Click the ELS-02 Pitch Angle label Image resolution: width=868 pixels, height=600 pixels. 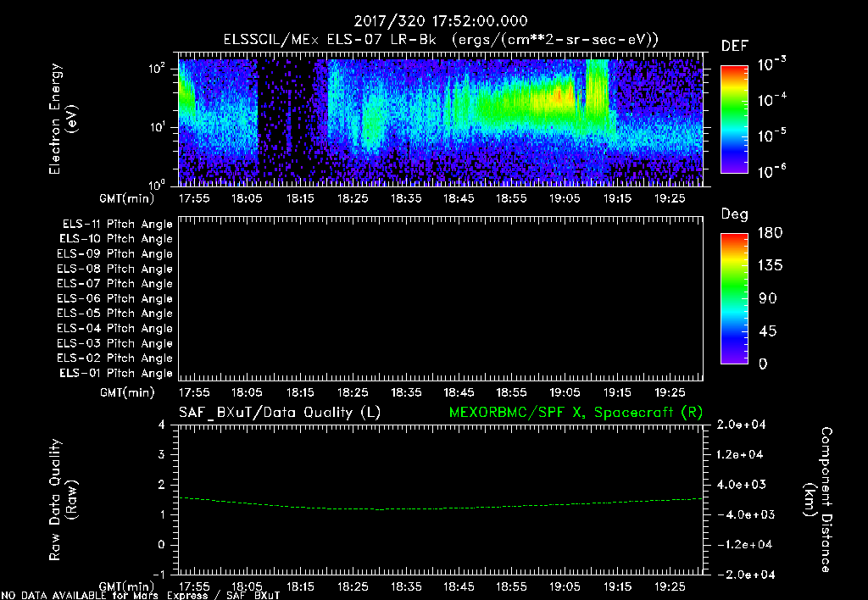[115, 358]
